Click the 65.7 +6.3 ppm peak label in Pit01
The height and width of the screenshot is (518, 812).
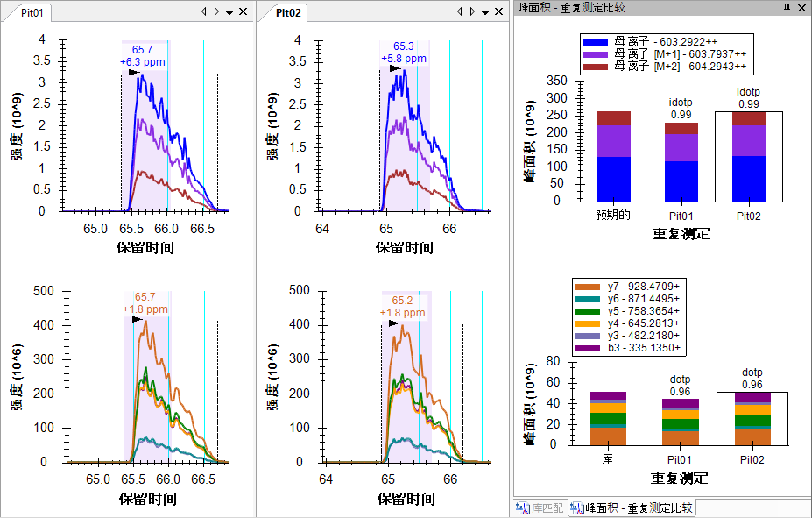click(x=142, y=55)
